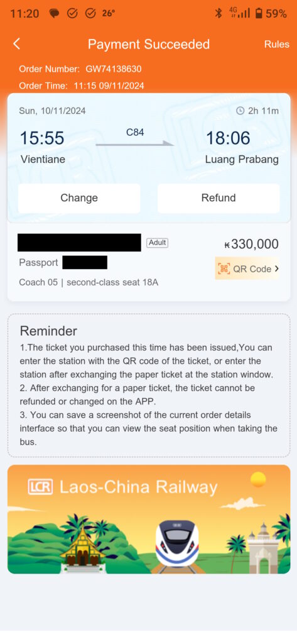This screenshot has height=644, width=297.
Task: Tap the Refund button
Action: coord(219,198)
